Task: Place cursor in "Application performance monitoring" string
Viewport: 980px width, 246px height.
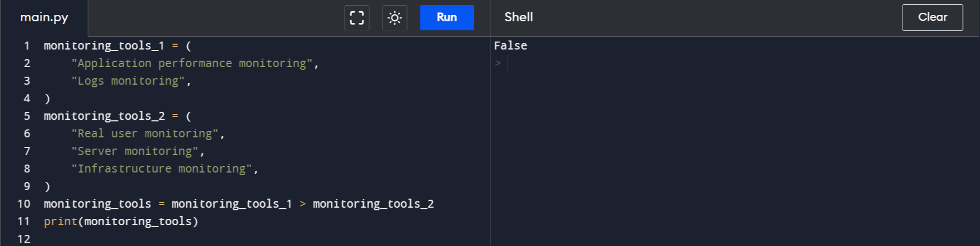Action: pyautogui.click(x=192, y=63)
